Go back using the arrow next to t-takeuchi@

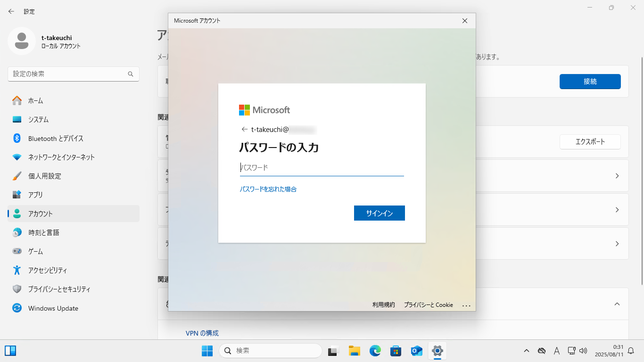244,129
